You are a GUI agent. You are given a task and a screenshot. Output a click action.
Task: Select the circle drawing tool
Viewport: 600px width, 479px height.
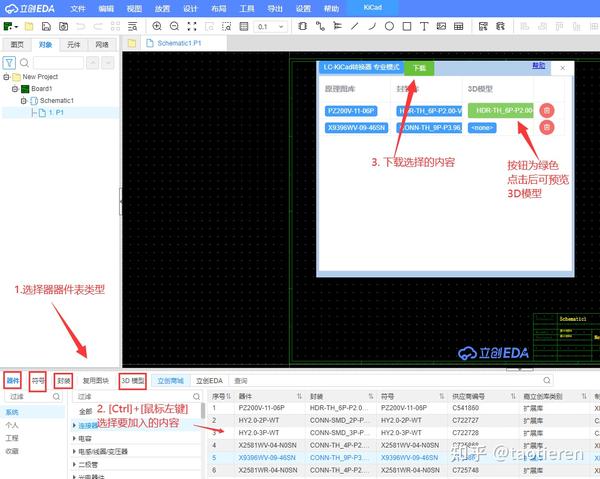click(x=389, y=26)
